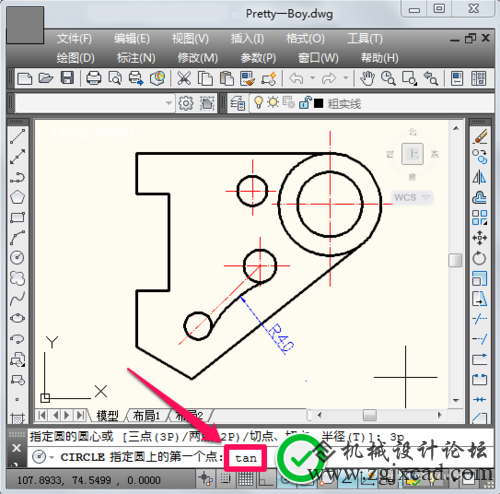Expand the workspace combo box dropdown
Viewport: 500px width, 494px height.
pos(169,103)
